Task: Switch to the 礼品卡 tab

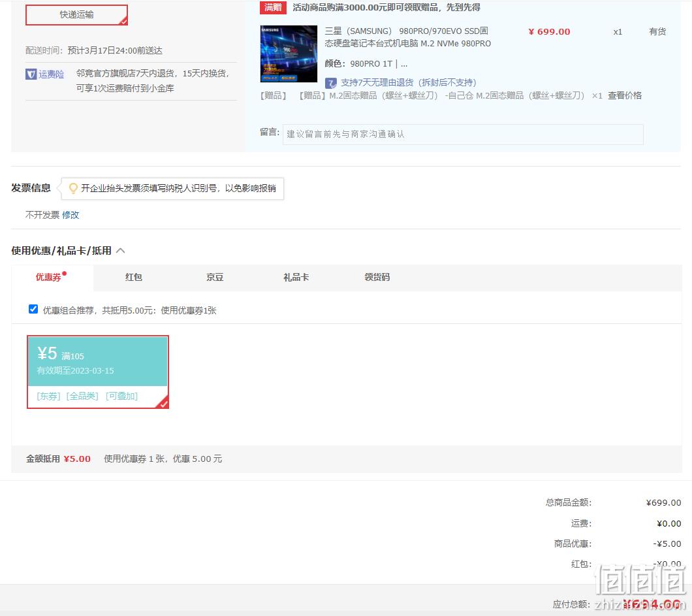Action: (x=296, y=278)
